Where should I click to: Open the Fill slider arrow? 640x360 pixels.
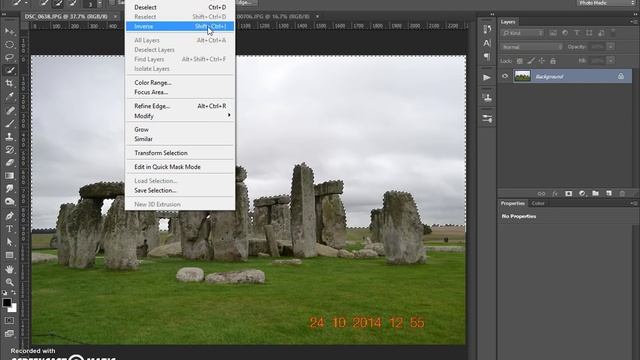click(611, 61)
